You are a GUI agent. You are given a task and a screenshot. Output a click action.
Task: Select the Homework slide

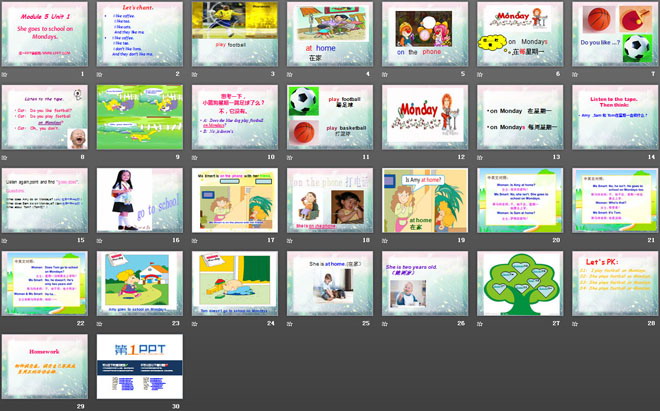click(x=44, y=365)
